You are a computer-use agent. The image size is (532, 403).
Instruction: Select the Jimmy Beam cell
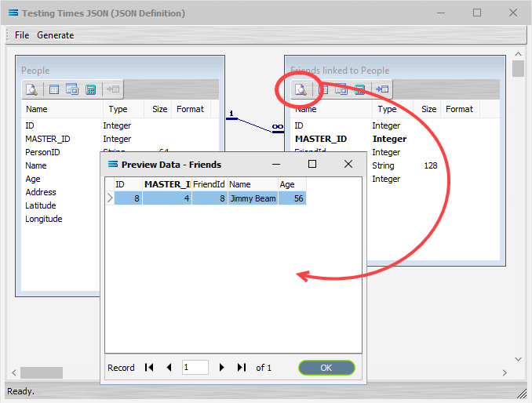pyautogui.click(x=253, y=198)
